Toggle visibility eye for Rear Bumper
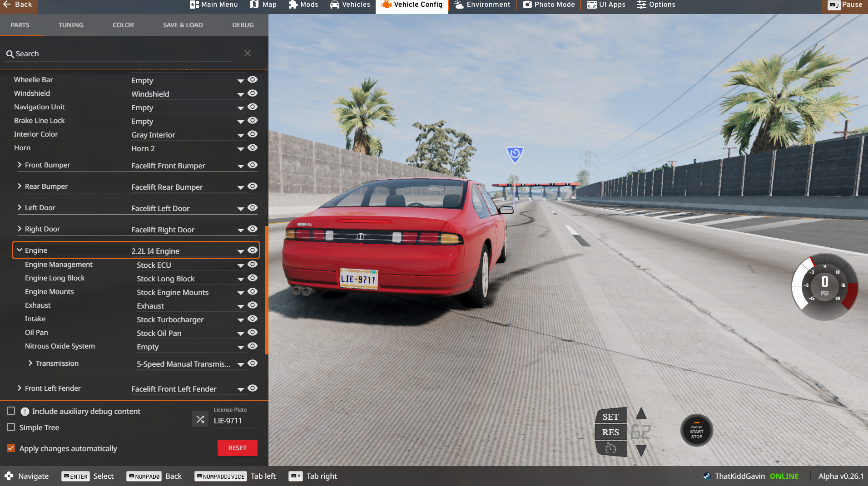This screenshot has height=486, width=868. pos(253,186)
